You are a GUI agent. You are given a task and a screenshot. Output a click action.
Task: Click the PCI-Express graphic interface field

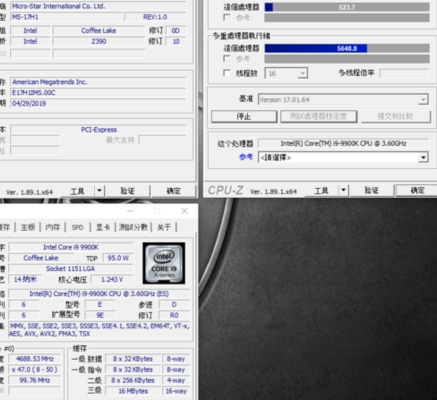[x=99, y=130]
